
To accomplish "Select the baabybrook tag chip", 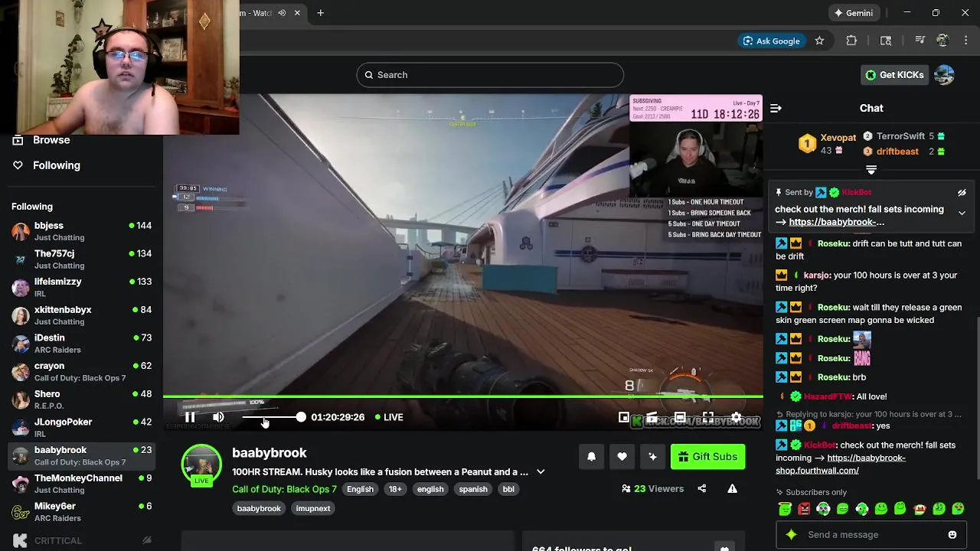I will [x=259, y=508].
